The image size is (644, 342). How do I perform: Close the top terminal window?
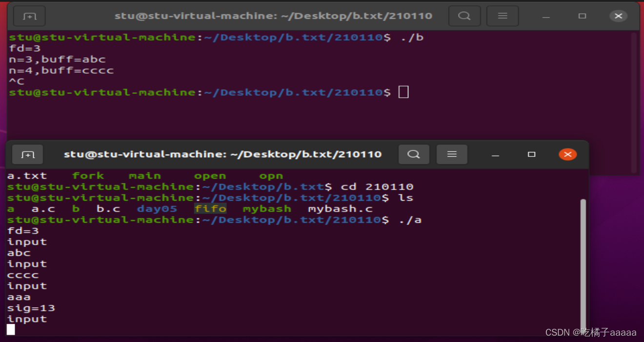pyautogui.click(x=618, y=16)
